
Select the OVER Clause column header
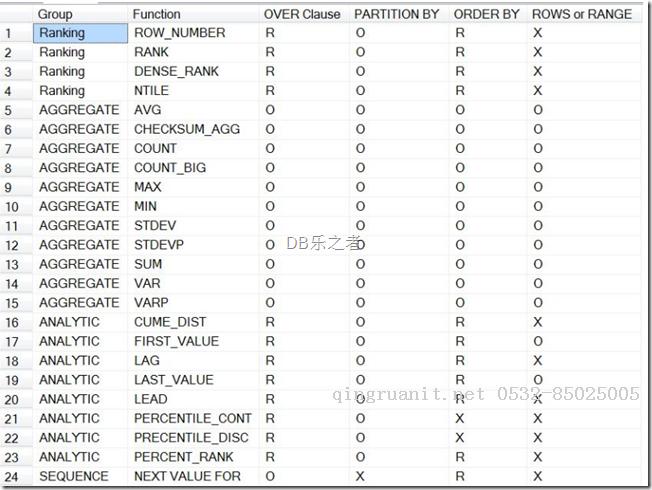click(302, 14)
